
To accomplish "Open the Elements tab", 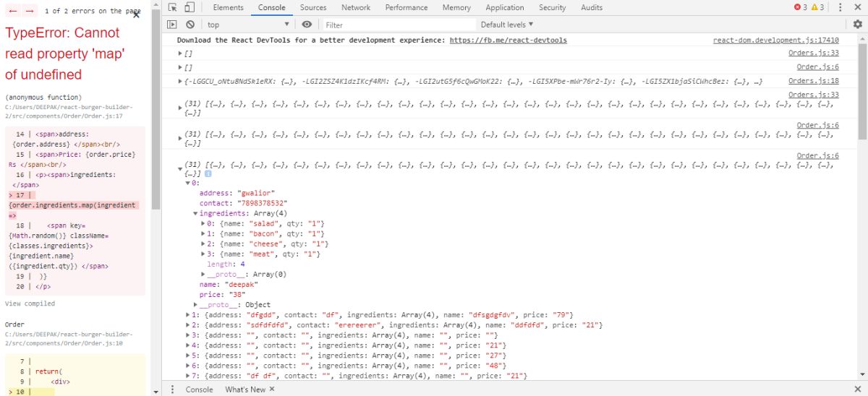I will pyautogui.click(x=229, y=7).
